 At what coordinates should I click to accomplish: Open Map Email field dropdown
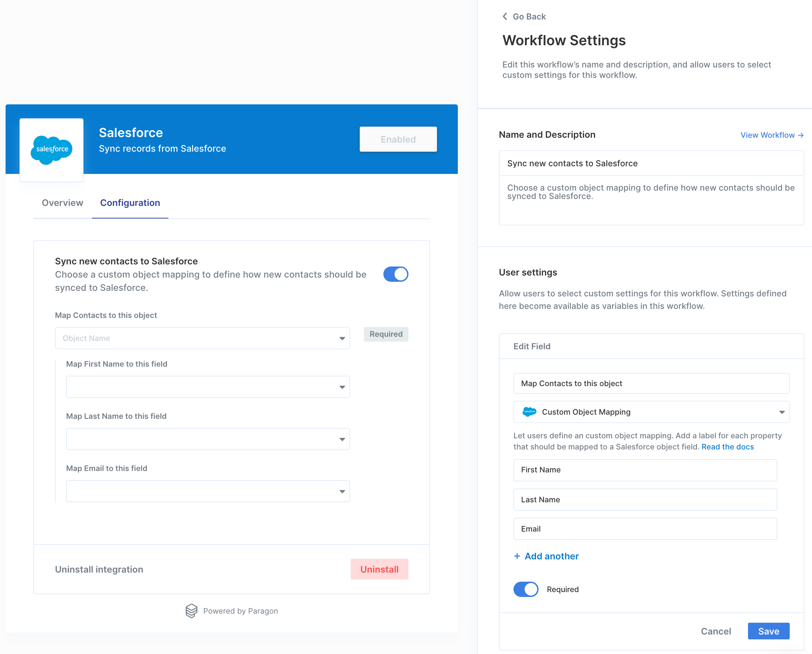[x=208, y=491]
